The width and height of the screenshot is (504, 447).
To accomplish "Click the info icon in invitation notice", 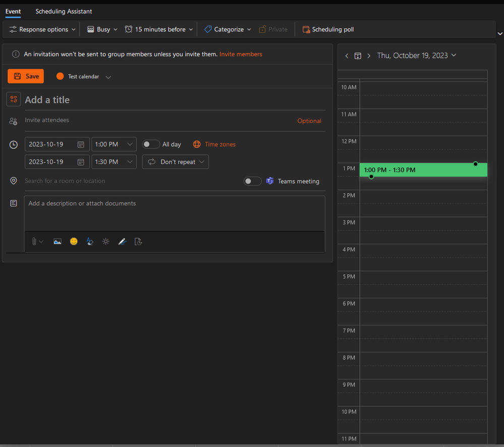I will pos(16,54).
